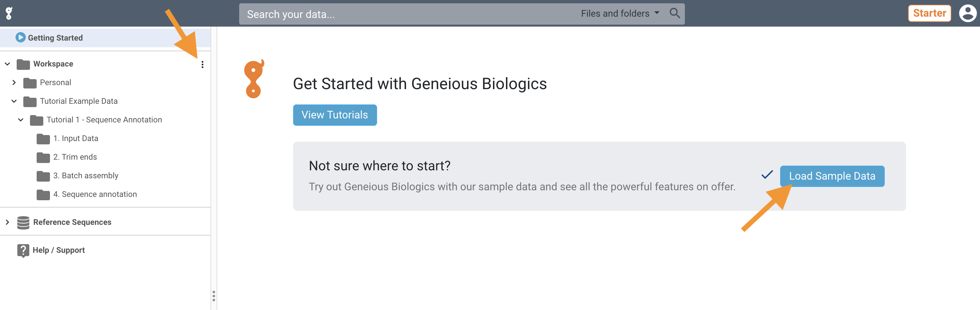
Task: Collapse the Workspace folder tree
Action: click(x=7, y=64)
